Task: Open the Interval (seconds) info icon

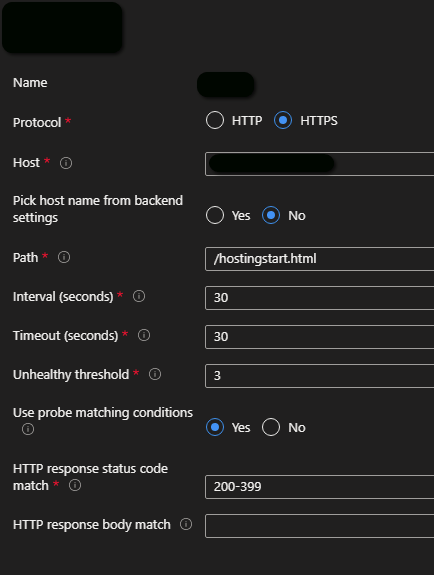Action: pyautogui.click(x=139, y=296)
